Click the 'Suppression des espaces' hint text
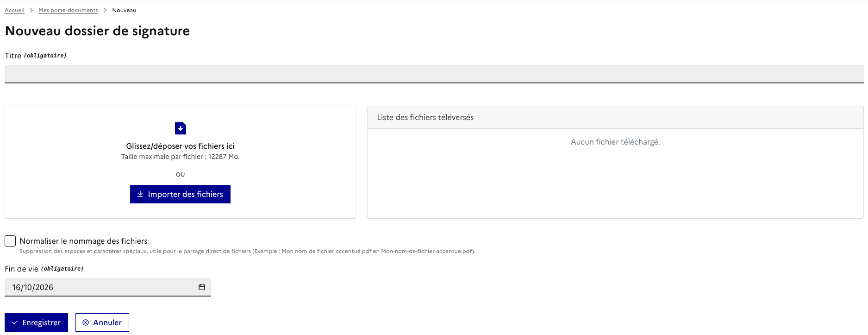Screen dimensions: 868x335 pos(247,251)
